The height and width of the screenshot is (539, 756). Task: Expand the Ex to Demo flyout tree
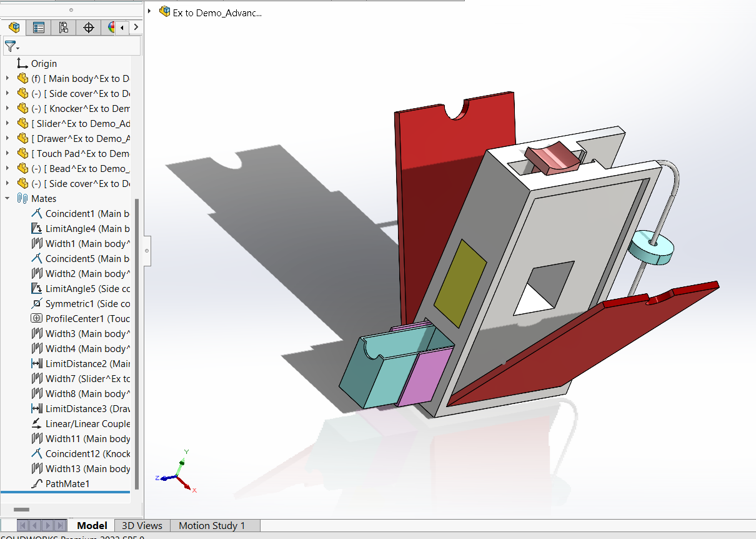[150, 11]
